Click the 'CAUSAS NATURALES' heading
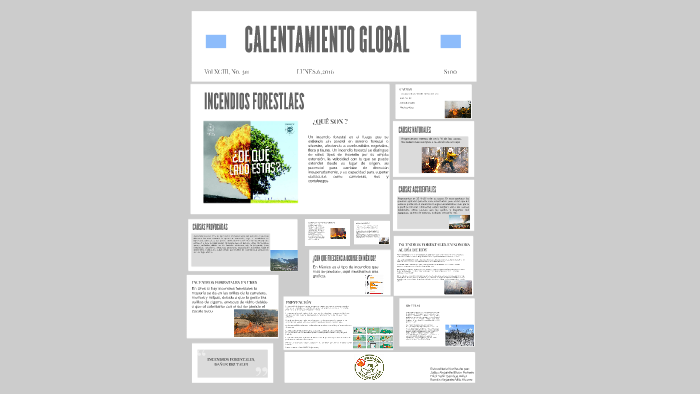 (415, 130)
